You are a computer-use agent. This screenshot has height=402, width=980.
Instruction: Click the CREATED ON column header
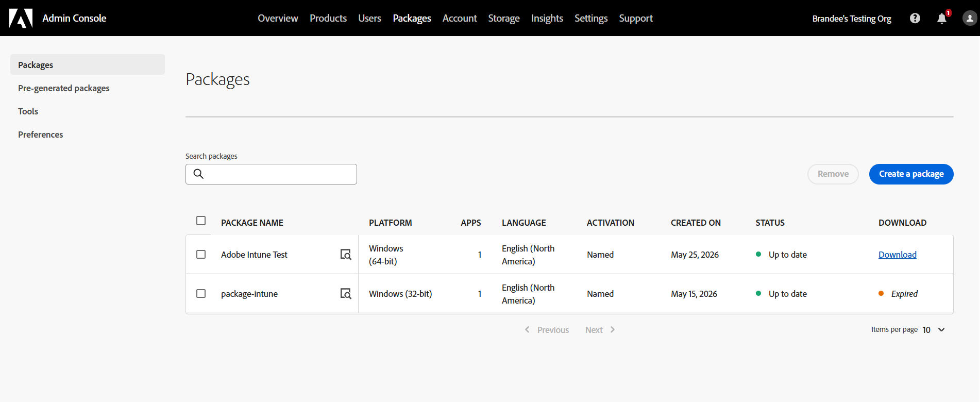(696, 223)
